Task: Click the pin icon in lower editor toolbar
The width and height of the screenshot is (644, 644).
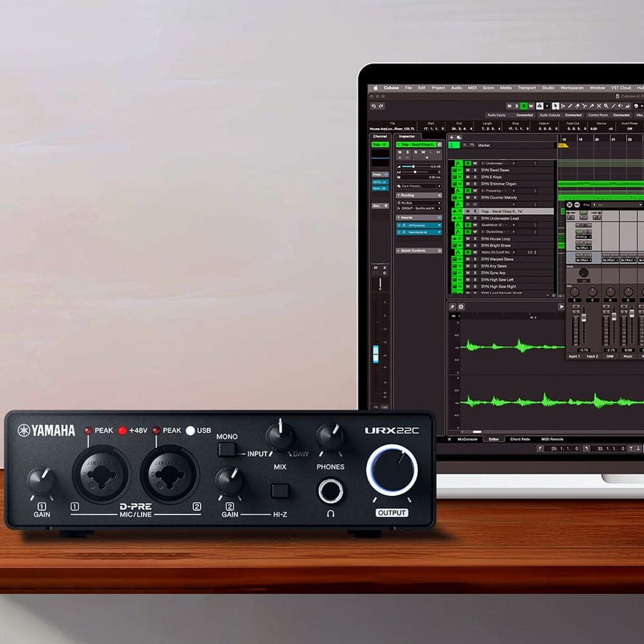Action: (452, 307)
